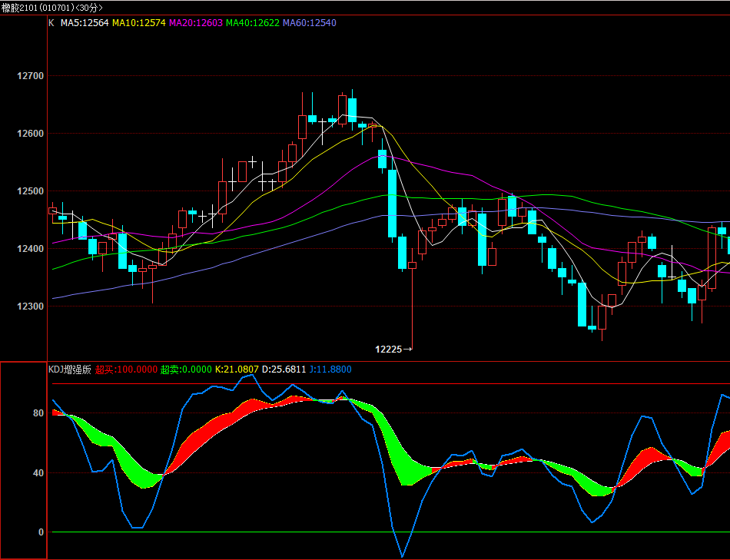The height and width of the screenshot is (560, 730).
Task: Click the 12700 price axis label
Action: 30,76
